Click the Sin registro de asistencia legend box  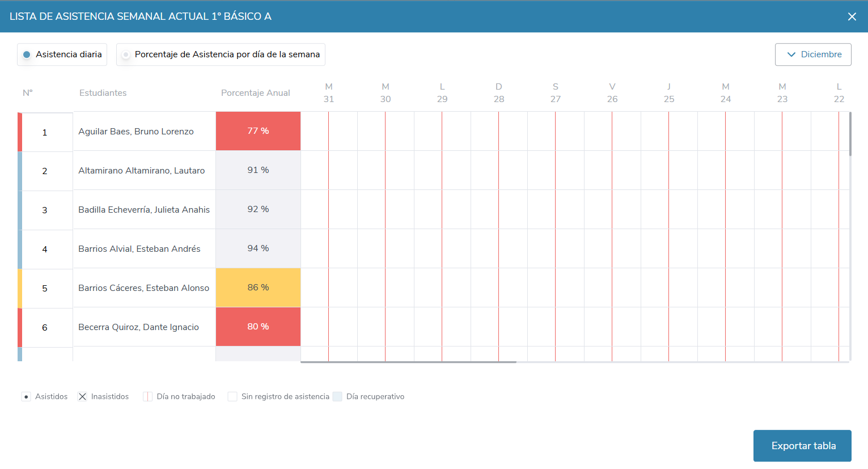tap(232, 396)
